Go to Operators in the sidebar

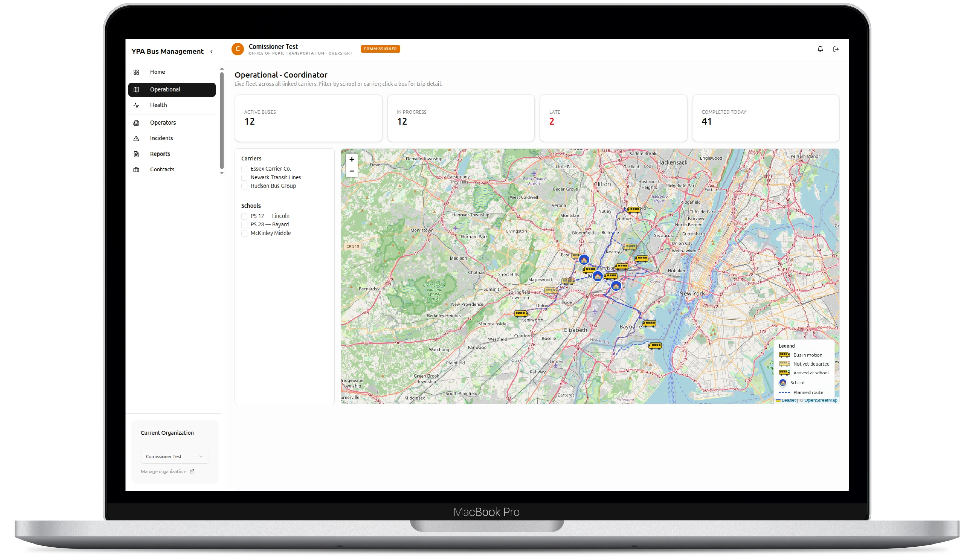pyautogui.click(x=172, y=123)
